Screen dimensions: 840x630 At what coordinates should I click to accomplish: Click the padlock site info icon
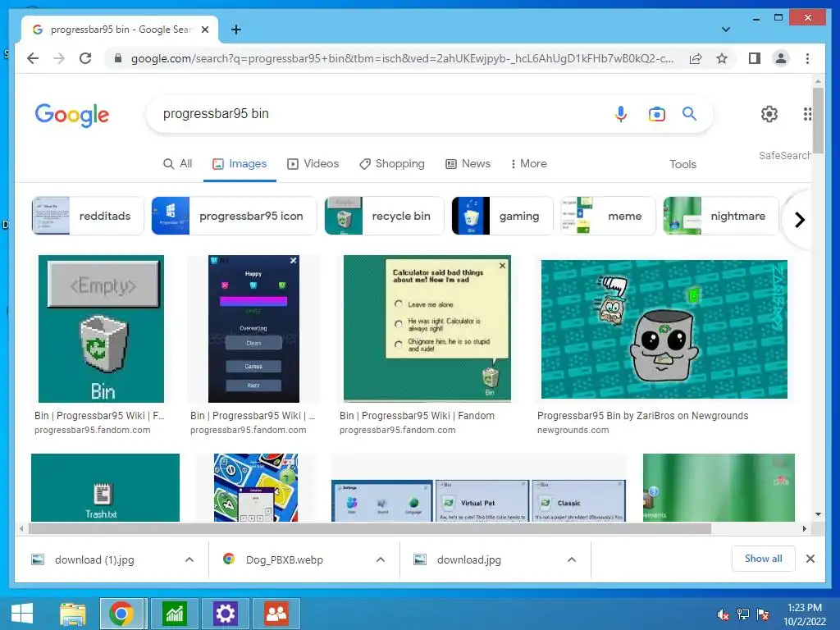click(x=118, y=58)
